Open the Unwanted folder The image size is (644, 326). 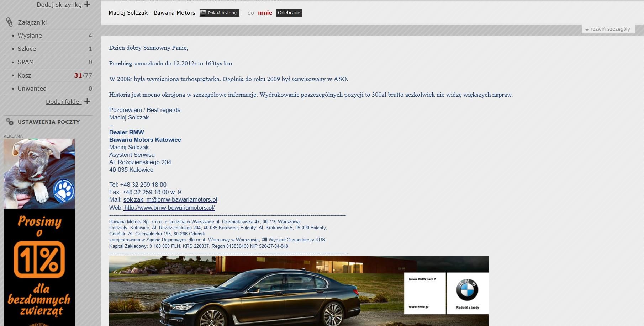[x=32, y=89]
